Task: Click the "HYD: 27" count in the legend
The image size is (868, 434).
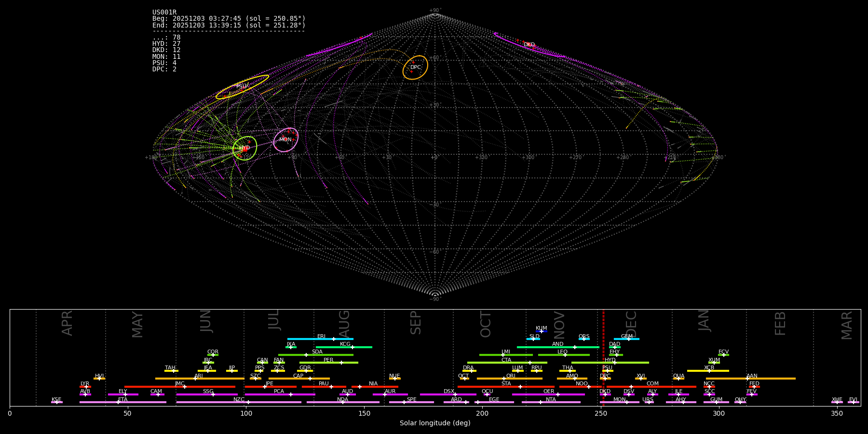Action: 166,44
